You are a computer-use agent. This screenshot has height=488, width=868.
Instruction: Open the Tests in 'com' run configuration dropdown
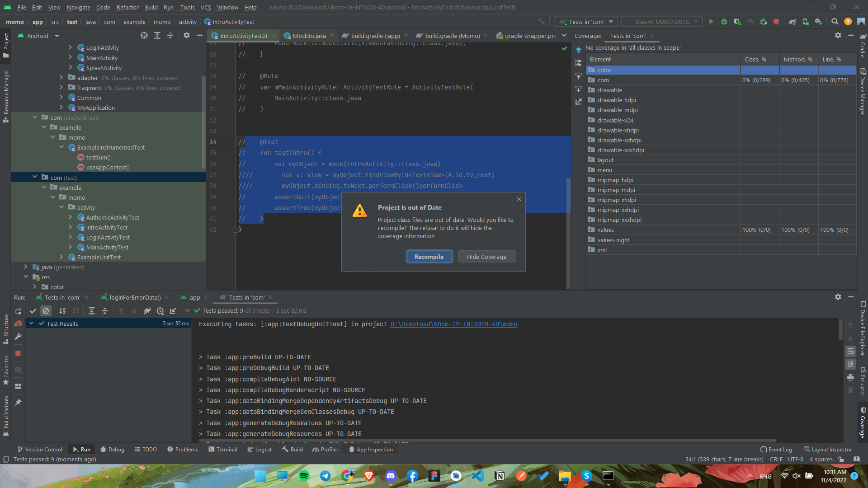click(586, 22)
